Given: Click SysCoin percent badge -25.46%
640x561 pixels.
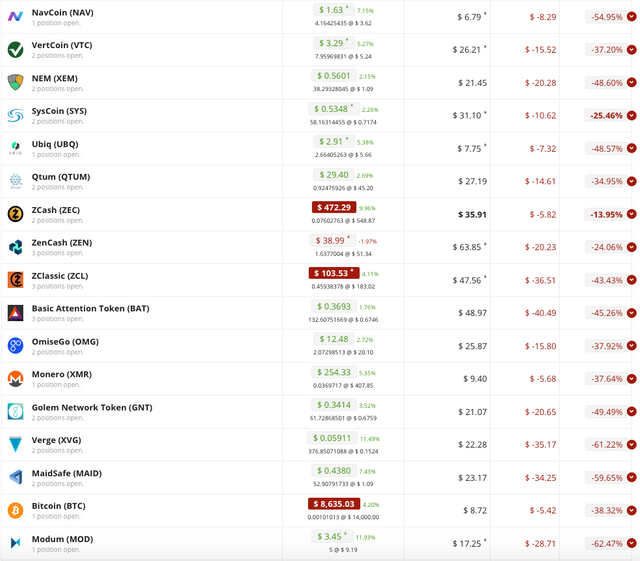Looking at the screenshot, I should pyautogui.click(x=607, y=116).
